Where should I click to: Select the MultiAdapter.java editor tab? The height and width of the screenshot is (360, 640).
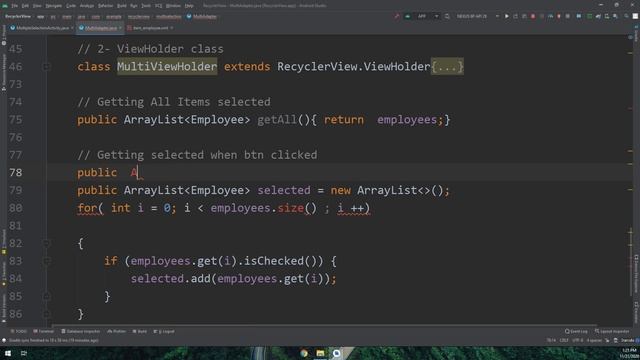point(101,28)
